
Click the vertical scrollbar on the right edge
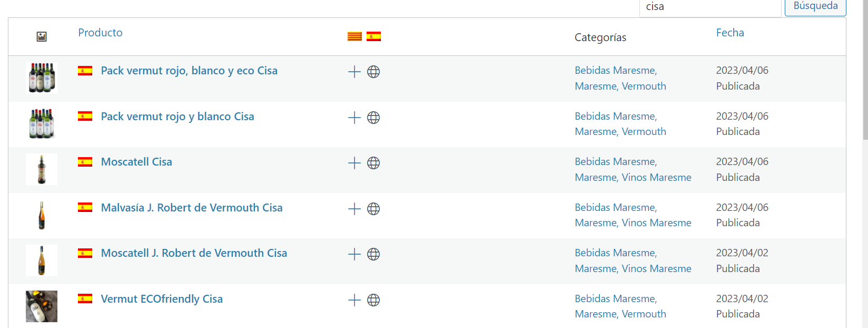coord(865,69)
